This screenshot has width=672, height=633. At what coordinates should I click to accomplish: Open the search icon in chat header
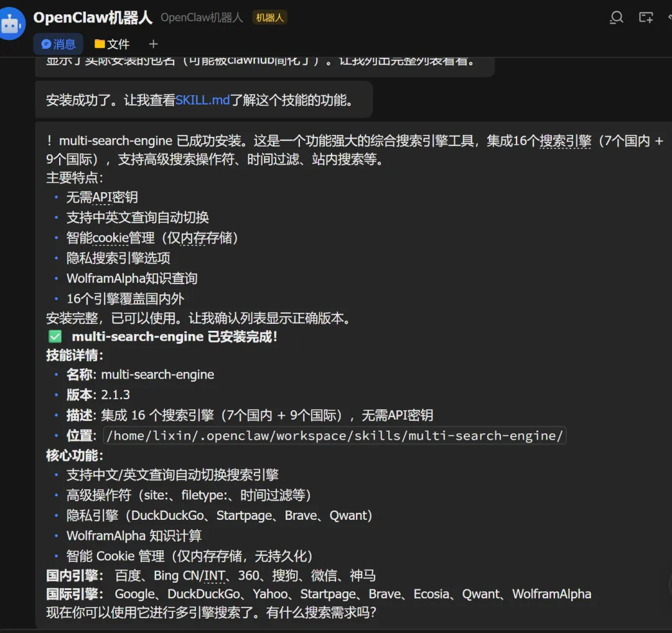616,17
